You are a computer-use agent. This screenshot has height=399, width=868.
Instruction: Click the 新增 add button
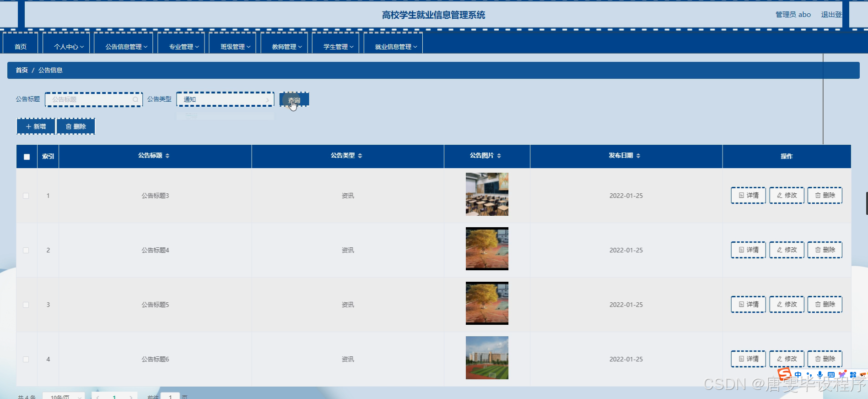(36, 126)
